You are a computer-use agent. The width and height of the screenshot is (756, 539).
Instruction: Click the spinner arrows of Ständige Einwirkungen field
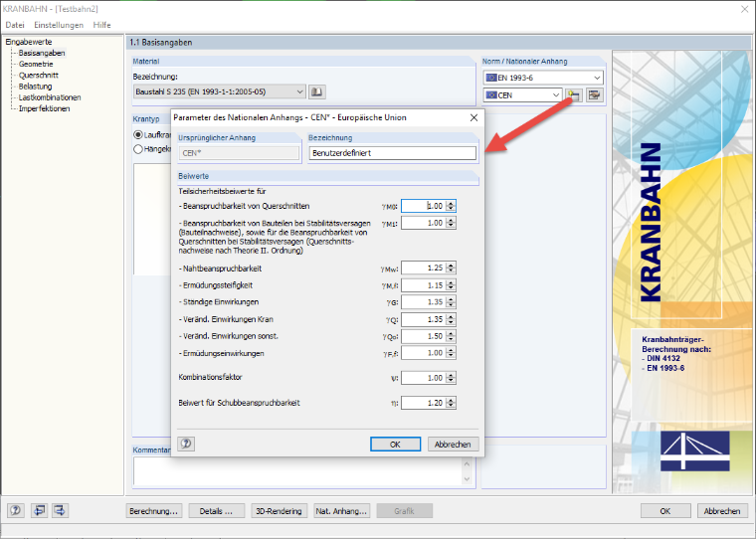(x=451, y=301)
